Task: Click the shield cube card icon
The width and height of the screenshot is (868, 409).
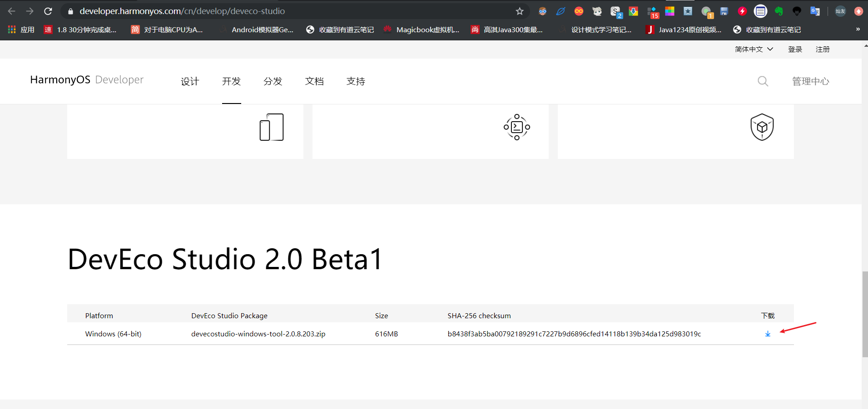Action: point(762,127)
